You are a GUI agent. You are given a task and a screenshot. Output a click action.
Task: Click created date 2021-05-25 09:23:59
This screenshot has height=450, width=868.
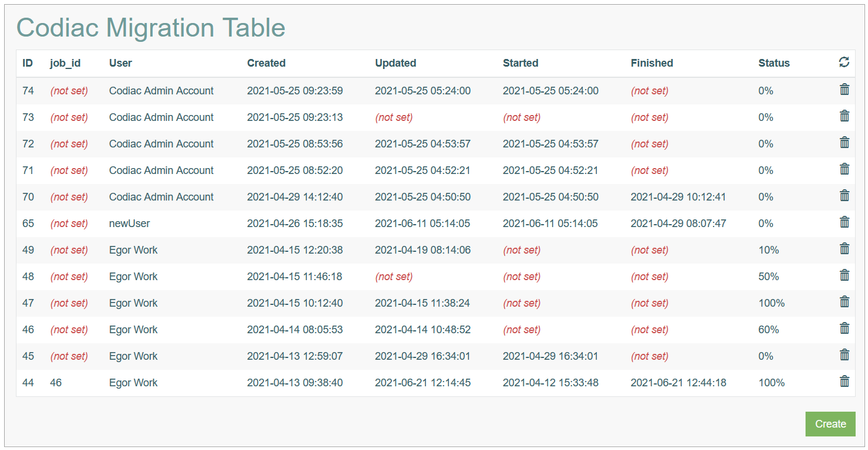click(x=295, y=91)
